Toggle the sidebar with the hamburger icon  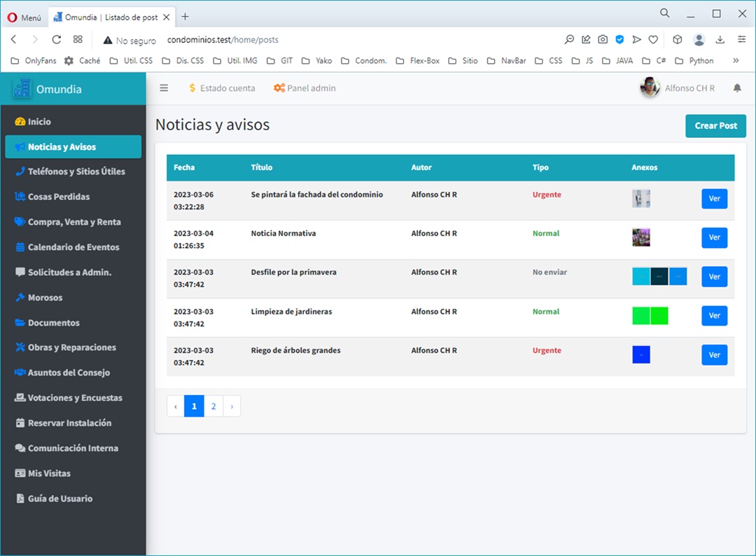(164, 88)
